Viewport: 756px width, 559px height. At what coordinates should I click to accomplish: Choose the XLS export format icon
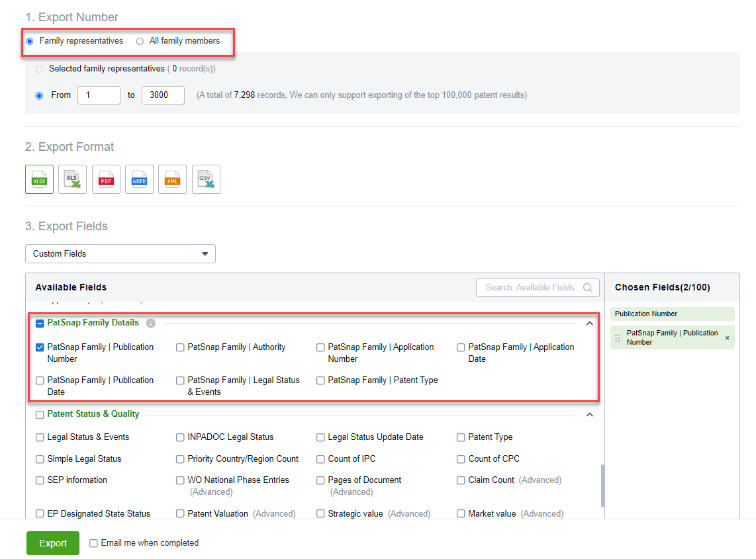72,179
